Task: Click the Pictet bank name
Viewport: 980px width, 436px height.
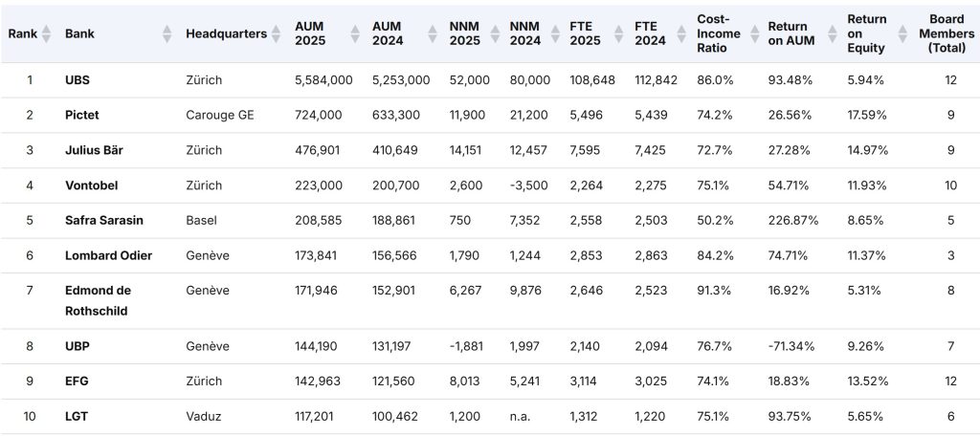Action: [x=82, y=115]
